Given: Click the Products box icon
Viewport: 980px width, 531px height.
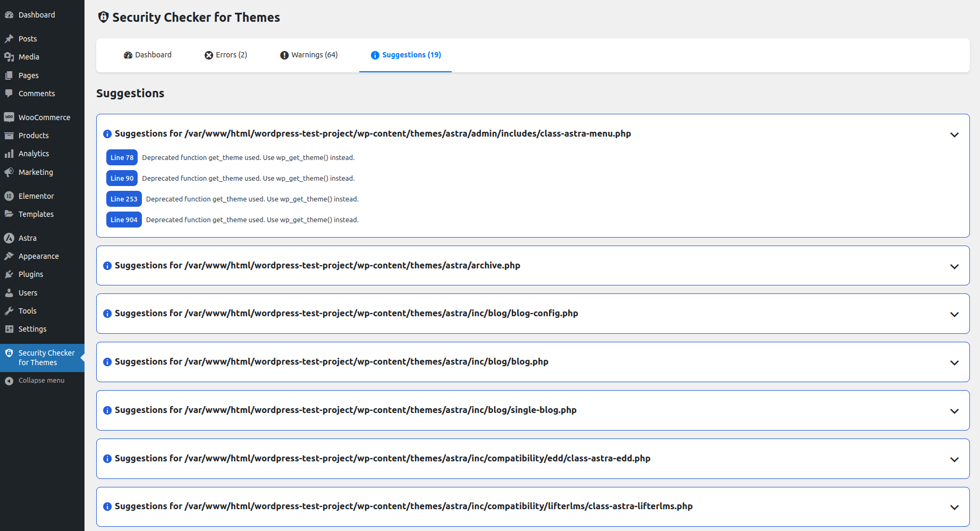Looking at the screenshot, I should pyautogui.click(x=9, y=136).
